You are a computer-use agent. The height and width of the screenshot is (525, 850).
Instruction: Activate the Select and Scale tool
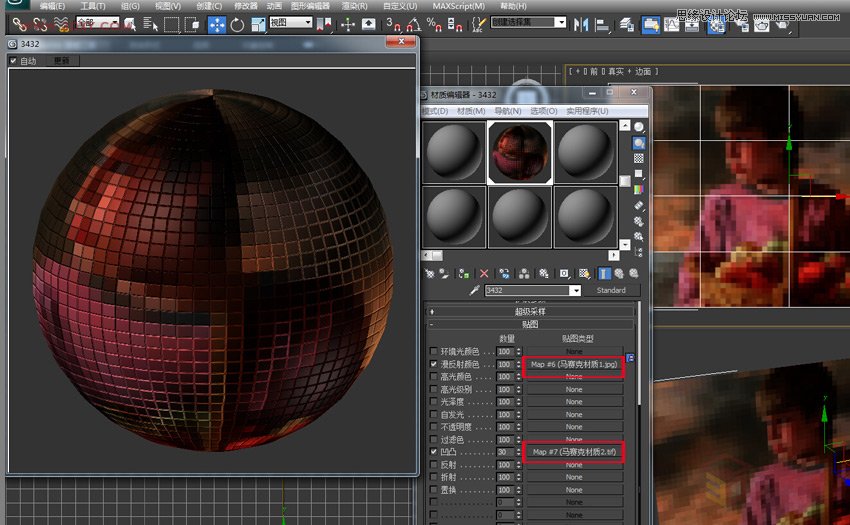pos(259,24)
